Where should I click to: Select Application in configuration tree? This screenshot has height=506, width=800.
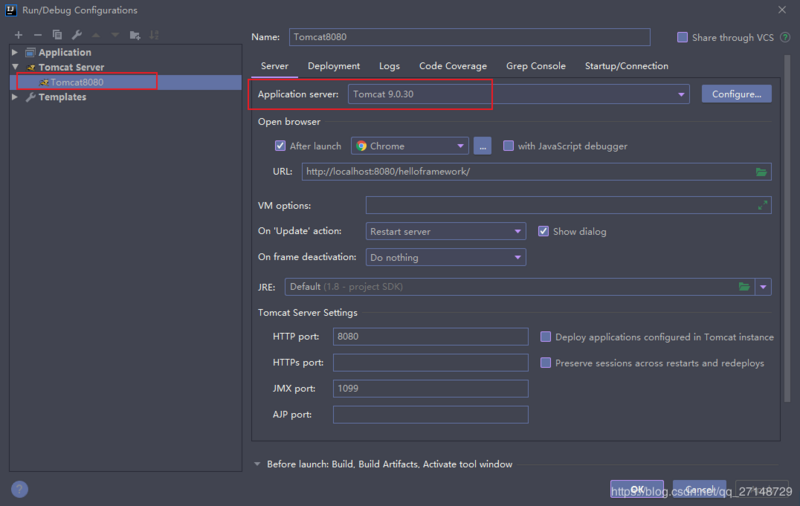point(65,52)
